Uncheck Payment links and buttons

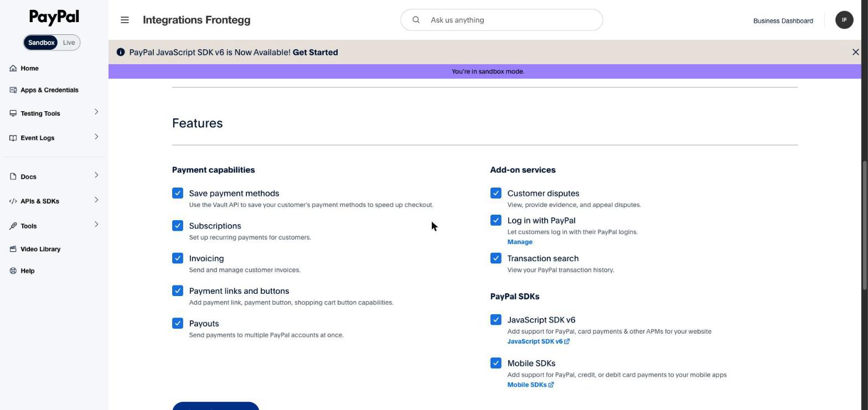click(178, 290)
